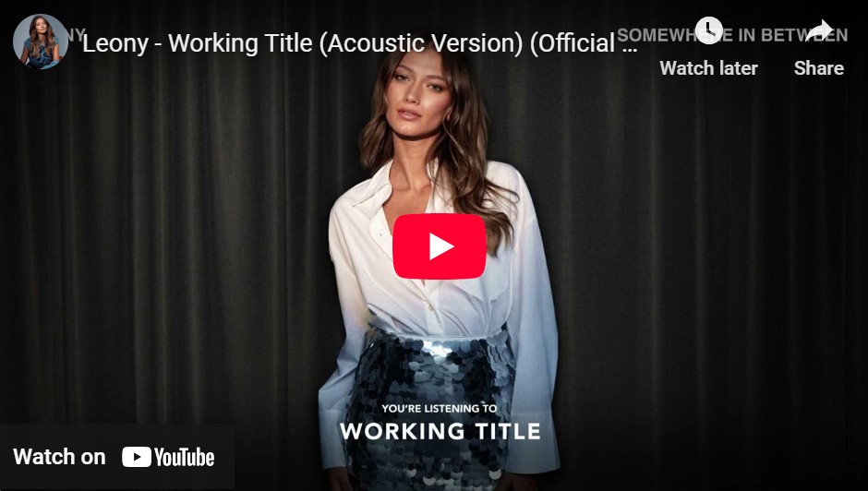
Task: Click the "Watch on" text
Action: coord(59,457)
